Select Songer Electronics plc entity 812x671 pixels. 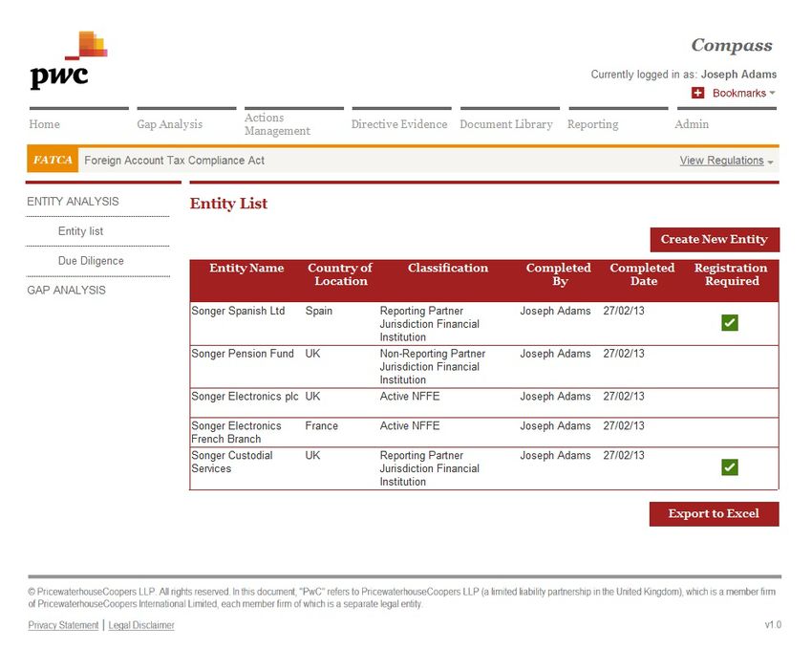(245, 397)
